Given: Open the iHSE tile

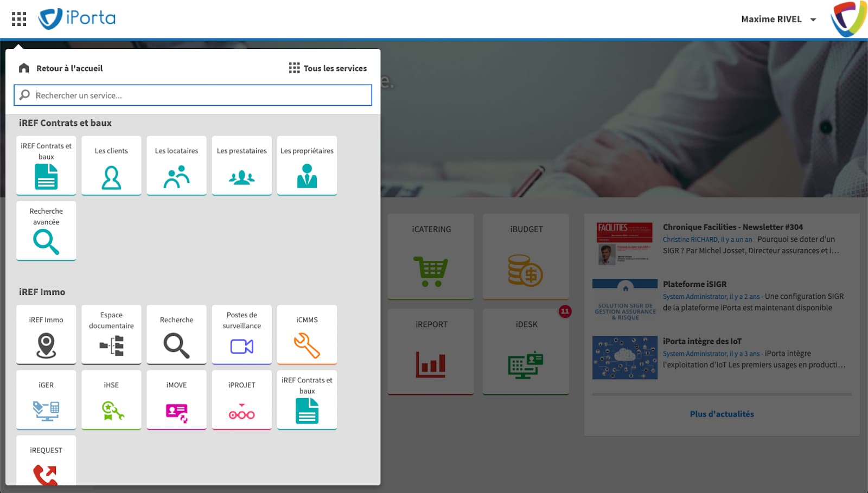Looking at the screenshot, I should (x=111, y=400).
